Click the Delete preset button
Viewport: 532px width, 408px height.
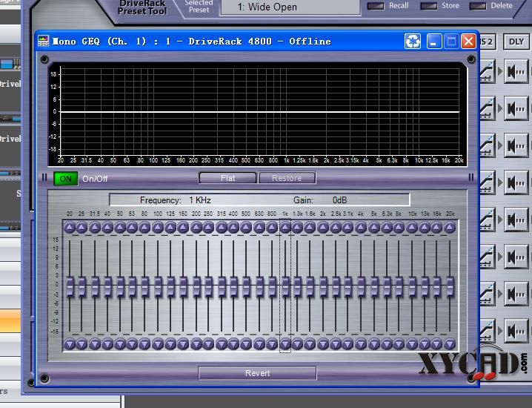click(x=478, y=6)
